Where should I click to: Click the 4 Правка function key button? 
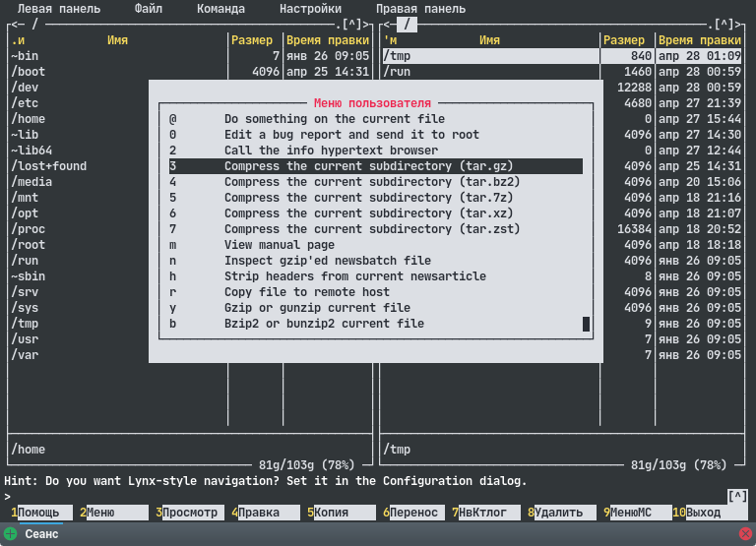[266, 513]
